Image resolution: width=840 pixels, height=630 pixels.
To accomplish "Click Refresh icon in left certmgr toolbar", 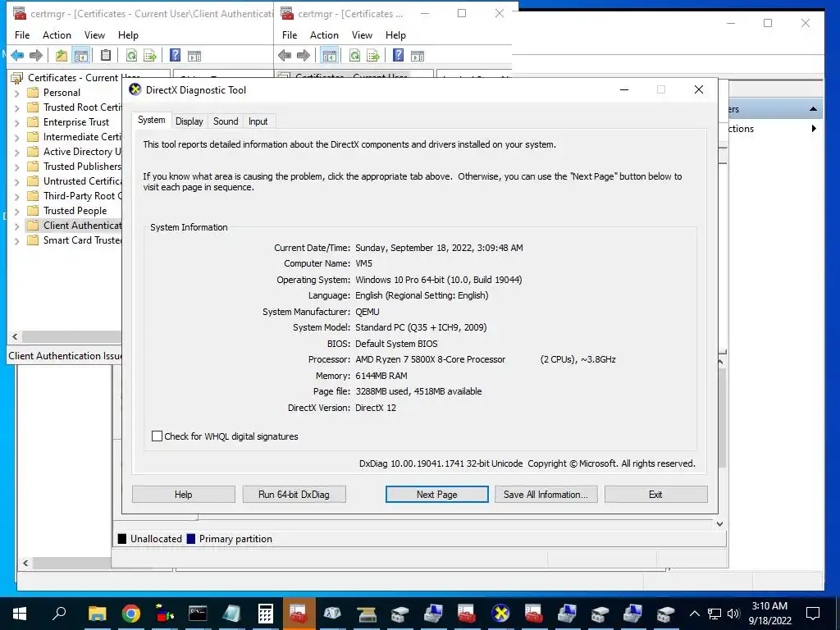I will tap(131, 55).
